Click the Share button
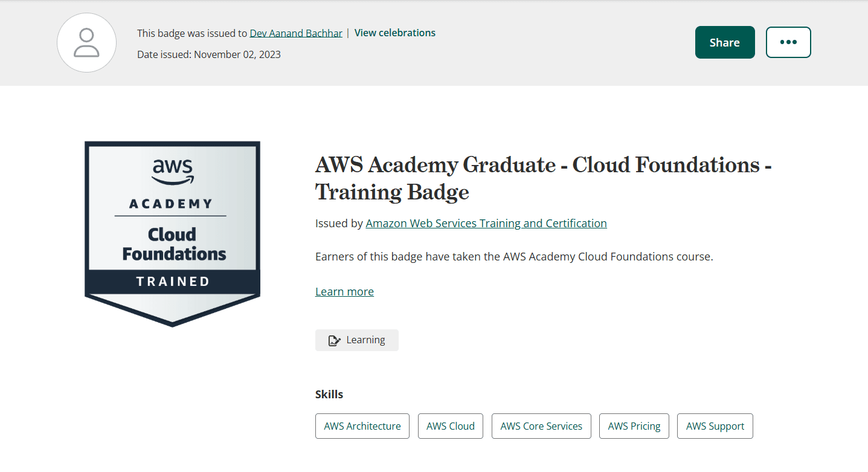The width and height of the screenshot is (868, 472). 725,42
